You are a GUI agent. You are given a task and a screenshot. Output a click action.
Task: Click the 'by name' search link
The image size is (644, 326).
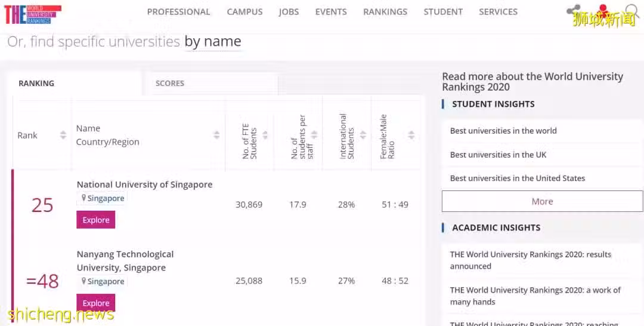[213, 42]
